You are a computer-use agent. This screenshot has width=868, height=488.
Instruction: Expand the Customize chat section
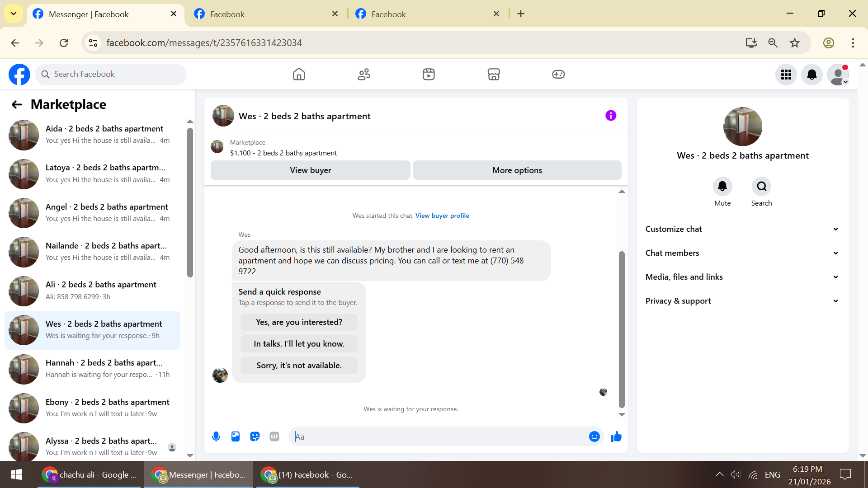point(742,229)
